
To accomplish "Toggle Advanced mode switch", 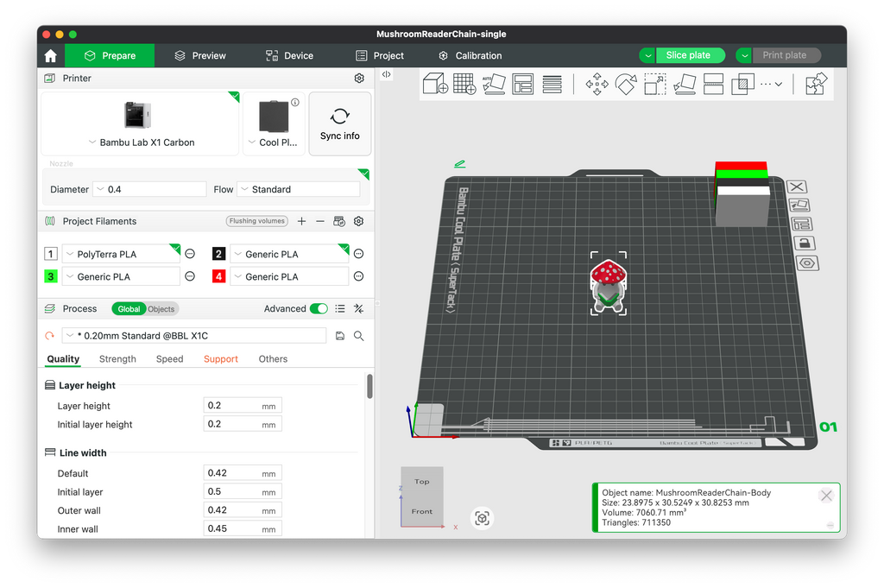I will [x=319, y=309].
